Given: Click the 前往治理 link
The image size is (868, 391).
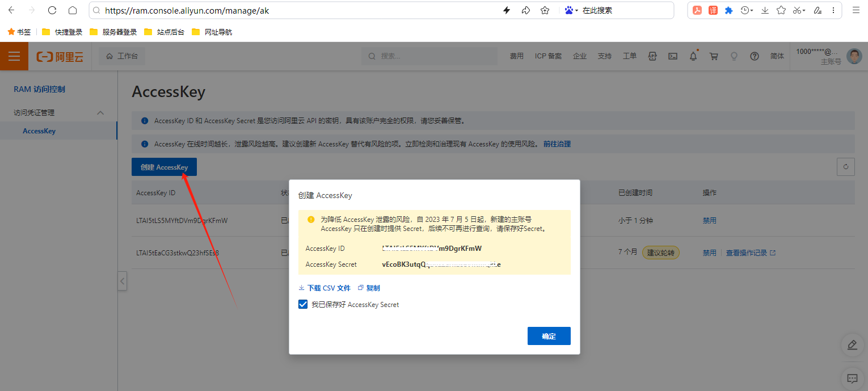Looking at the screenshot, I should pos(557,144).
